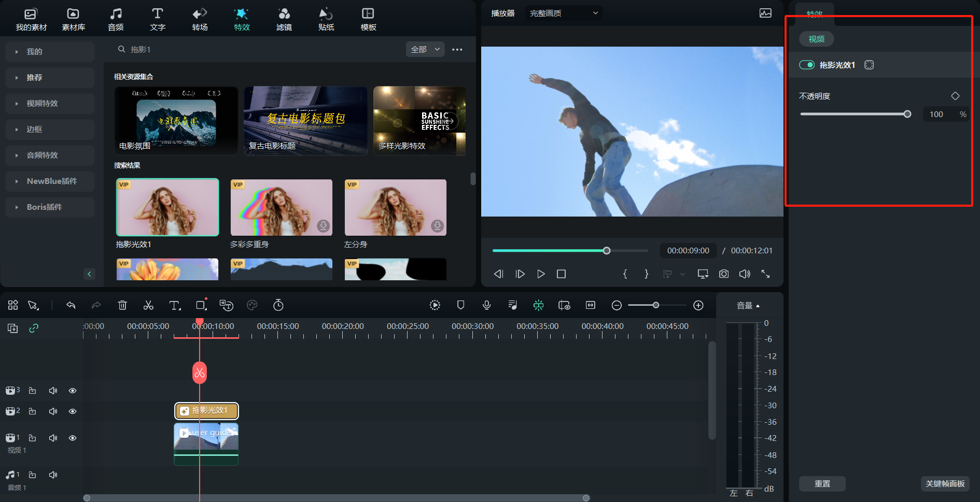The image size is (980, 502).
Task: Click the playback progress slider handle
Action: pos(607,251)
